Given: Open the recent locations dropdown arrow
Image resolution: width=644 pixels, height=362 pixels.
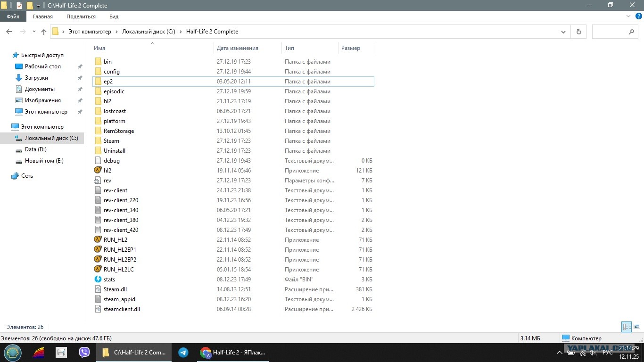Looking at the screenshot, I should (x=34, y=32).
